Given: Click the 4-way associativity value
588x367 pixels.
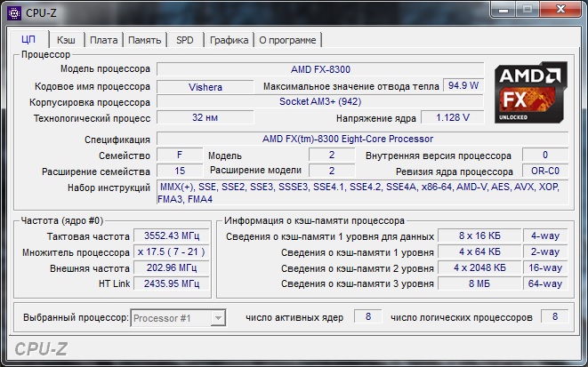Looking at the screenshot, I should (x=545, y=235).
